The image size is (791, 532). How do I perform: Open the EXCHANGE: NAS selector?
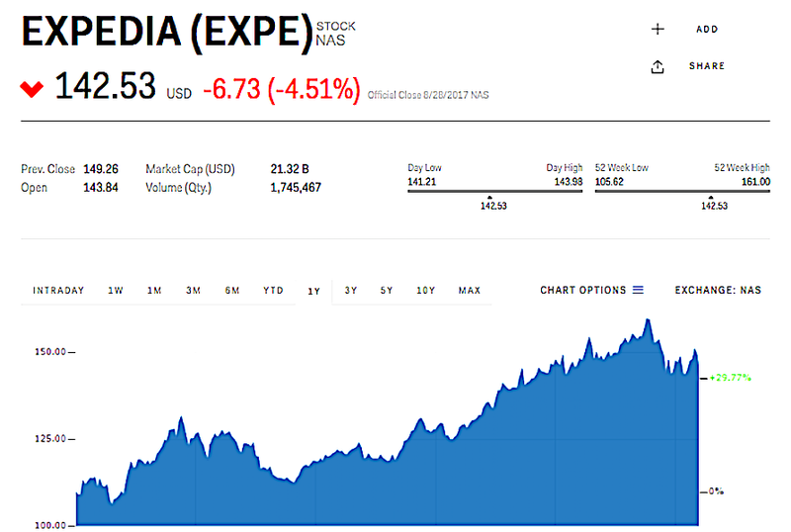pyautogui.click(x=718, y=291)
